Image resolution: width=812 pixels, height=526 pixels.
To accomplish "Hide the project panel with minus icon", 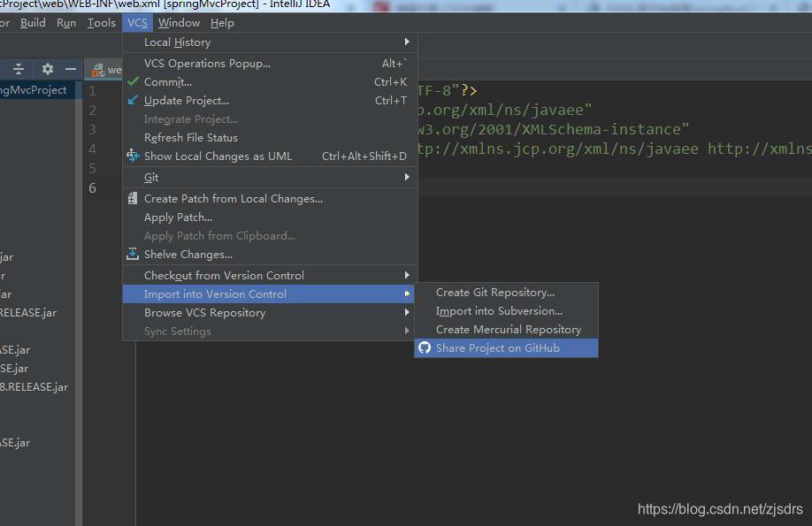I will (x=71, y=68).
